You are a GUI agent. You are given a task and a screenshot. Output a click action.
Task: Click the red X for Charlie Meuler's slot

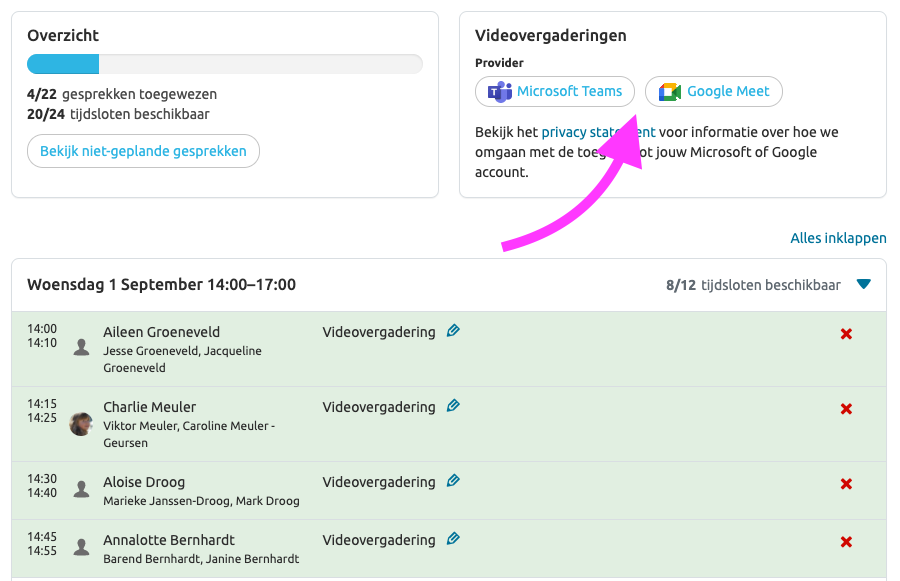pos(846,408)
